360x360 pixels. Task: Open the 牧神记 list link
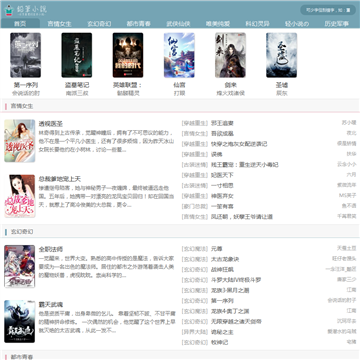pyautogui.click(x=220, y=342)
